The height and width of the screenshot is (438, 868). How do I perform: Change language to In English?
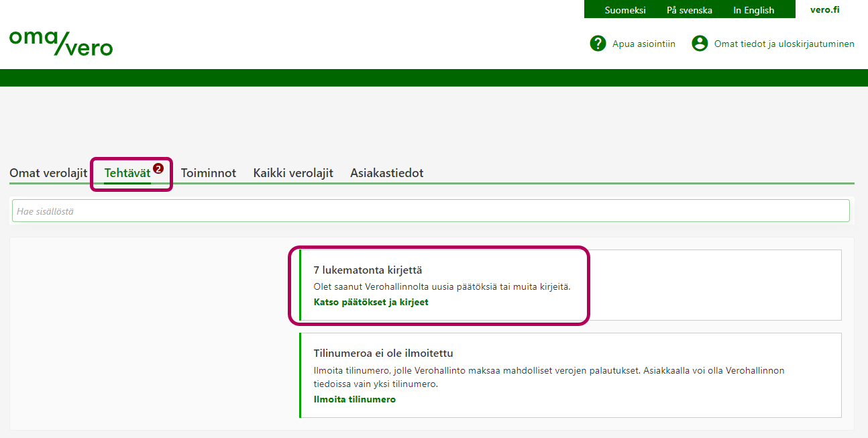click(x=754, y=9)
